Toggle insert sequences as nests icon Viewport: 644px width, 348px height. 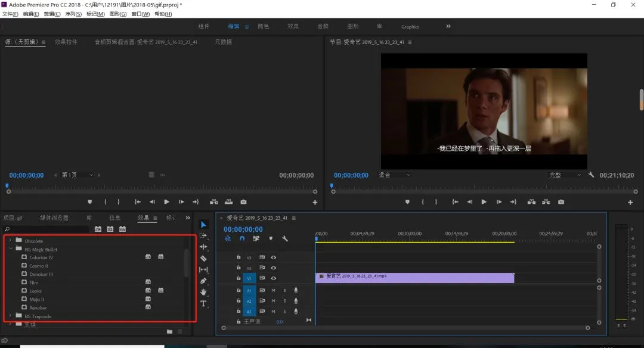228,238
